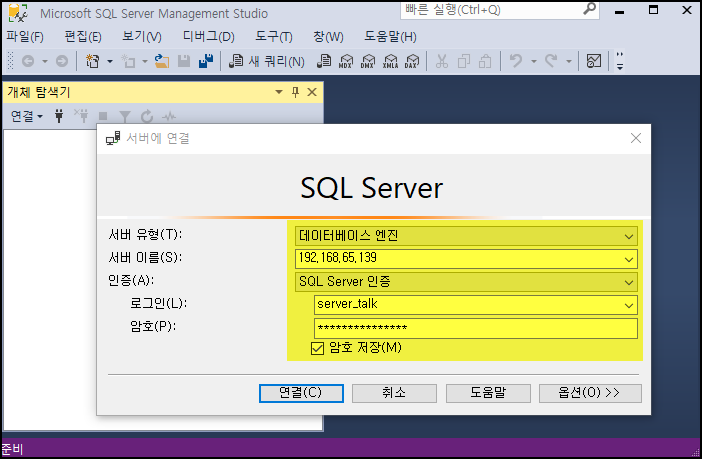Click the Save disk icon
The image size is (702, 459).
coord(184,61)
